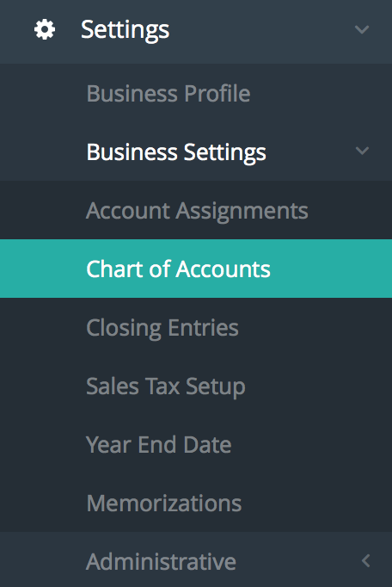Open the Business Profile page
The image size is (392, 587).
168,93
